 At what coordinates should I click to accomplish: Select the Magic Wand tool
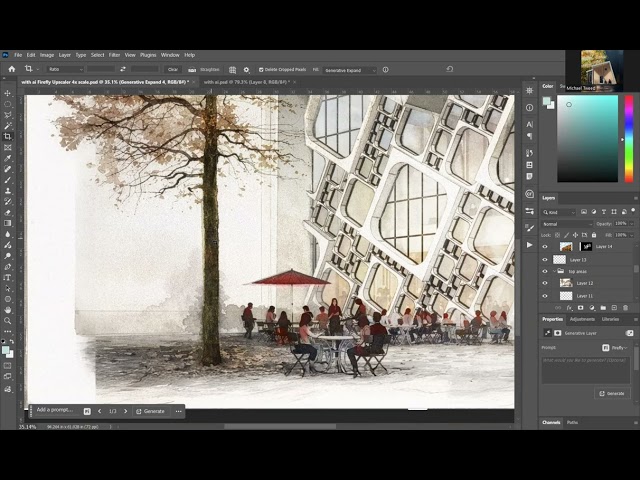7,126
